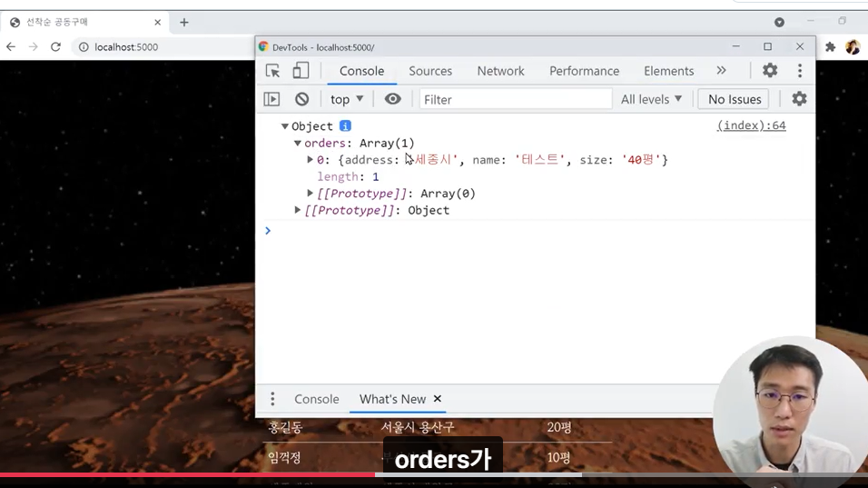The height and width of the screenshot is (488, 868).
Task: Click the 서울시 용산구 address cell
Action: [x=418, y=427]
